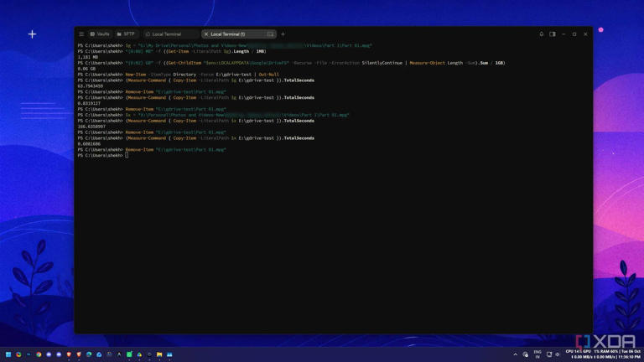Open the ENG IN language switcher
The image size is (644, 362).
click(538, 354)
